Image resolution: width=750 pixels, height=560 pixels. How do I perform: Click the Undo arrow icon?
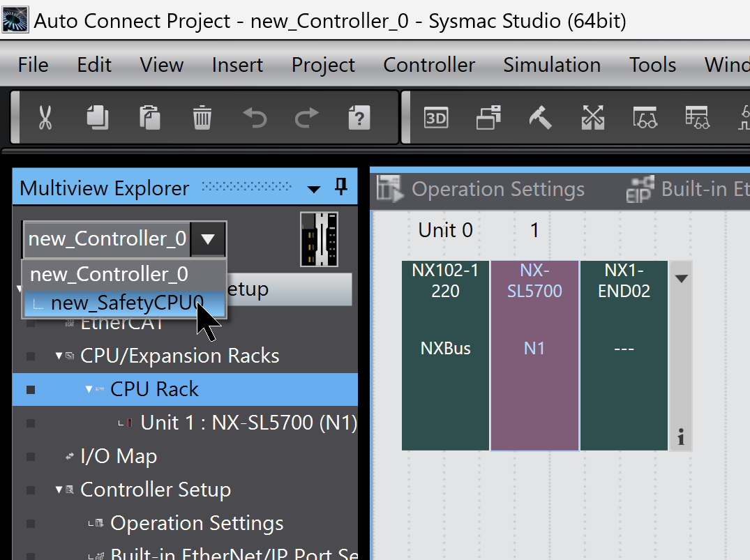point(255,118)
